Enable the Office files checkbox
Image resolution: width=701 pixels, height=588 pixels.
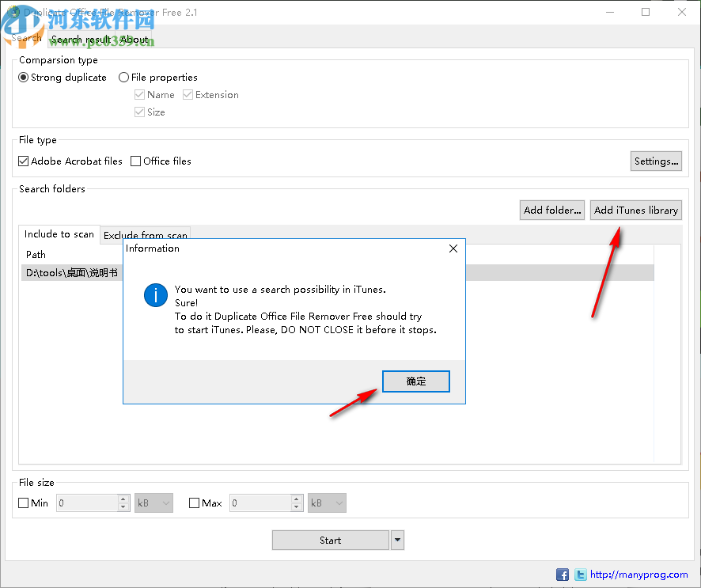135,161
